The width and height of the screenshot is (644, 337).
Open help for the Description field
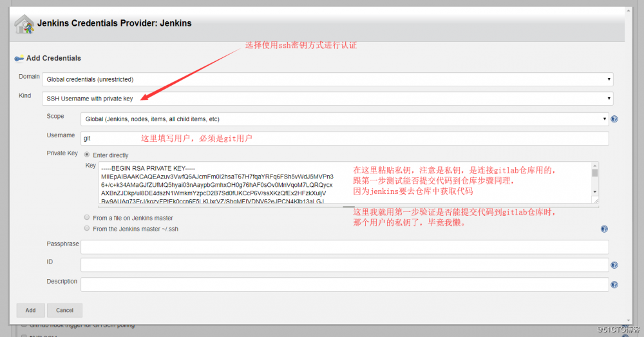pos(614,284)
